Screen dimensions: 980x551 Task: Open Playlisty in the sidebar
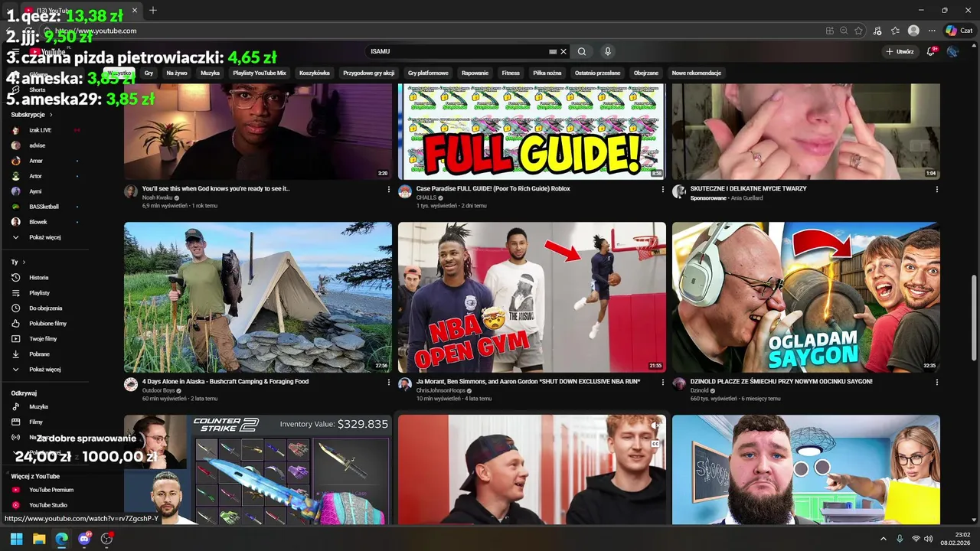pyautogui.click(x=40, y=293)
